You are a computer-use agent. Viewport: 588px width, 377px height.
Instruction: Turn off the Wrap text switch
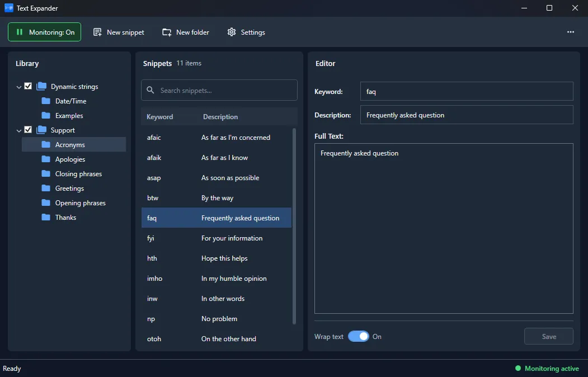coord(358,337)
